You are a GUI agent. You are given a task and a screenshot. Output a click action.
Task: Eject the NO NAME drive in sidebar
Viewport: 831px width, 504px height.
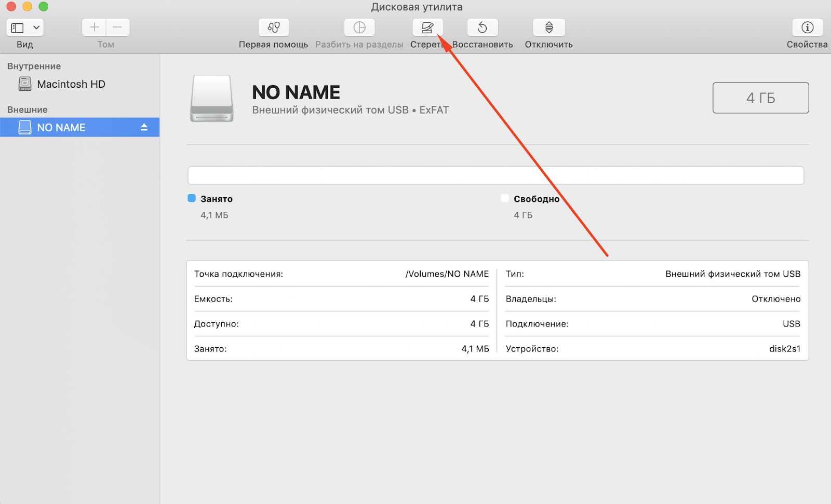click(x=144, y=127)
